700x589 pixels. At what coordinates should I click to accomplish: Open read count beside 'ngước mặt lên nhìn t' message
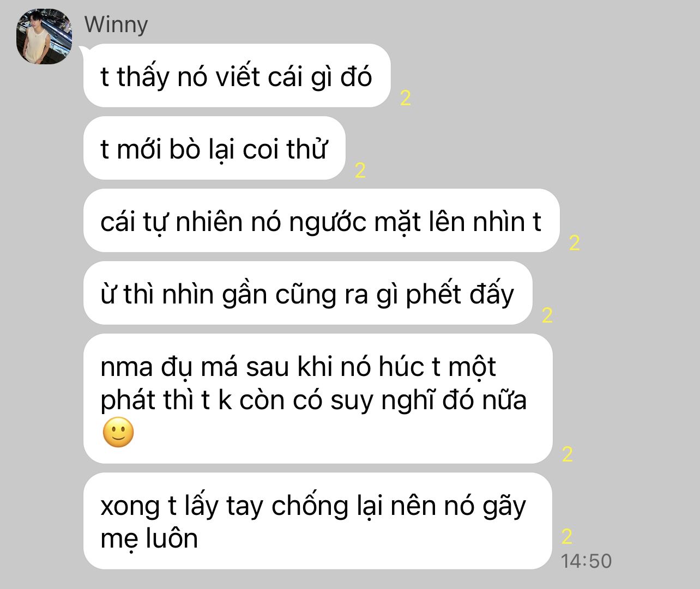pyautogui.click(x=574, y=243)
